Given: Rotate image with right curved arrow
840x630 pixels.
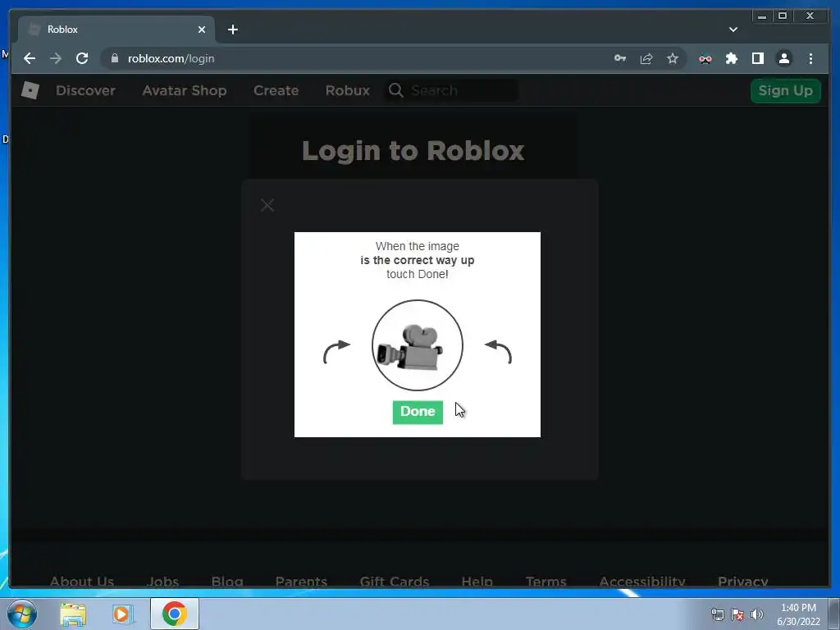Looking at the screenshot, I should 498,351.
